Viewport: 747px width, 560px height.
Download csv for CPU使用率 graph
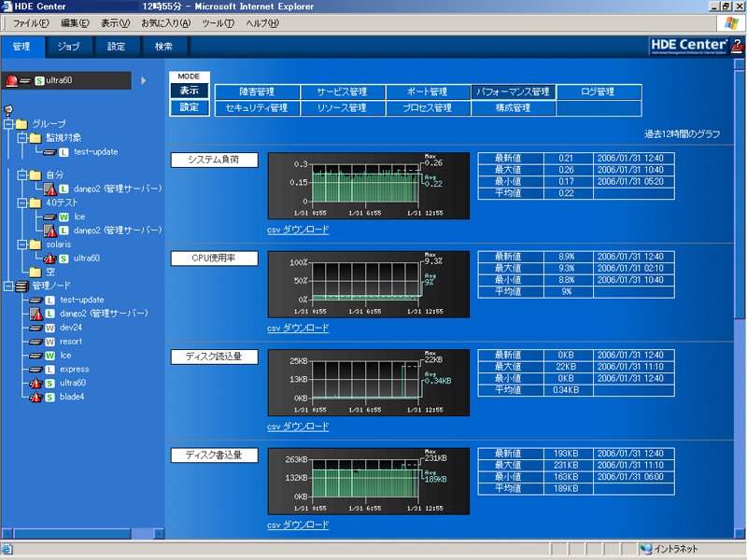[298, 329]
